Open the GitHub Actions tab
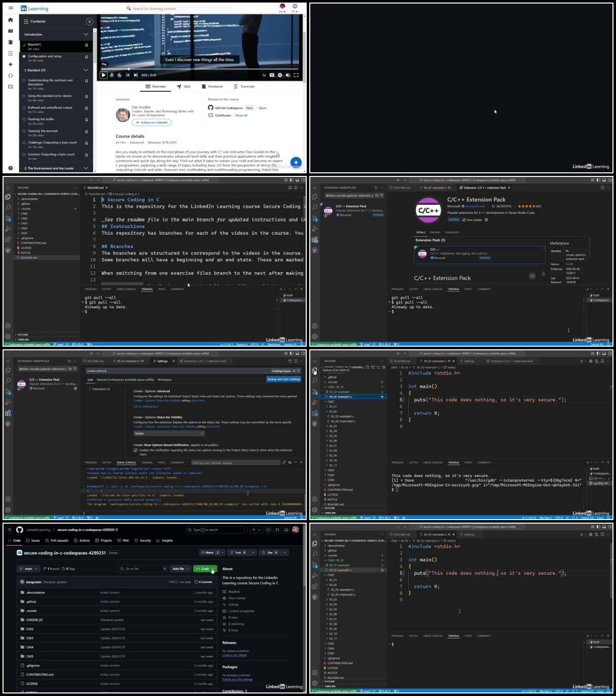 coord(82,541)
